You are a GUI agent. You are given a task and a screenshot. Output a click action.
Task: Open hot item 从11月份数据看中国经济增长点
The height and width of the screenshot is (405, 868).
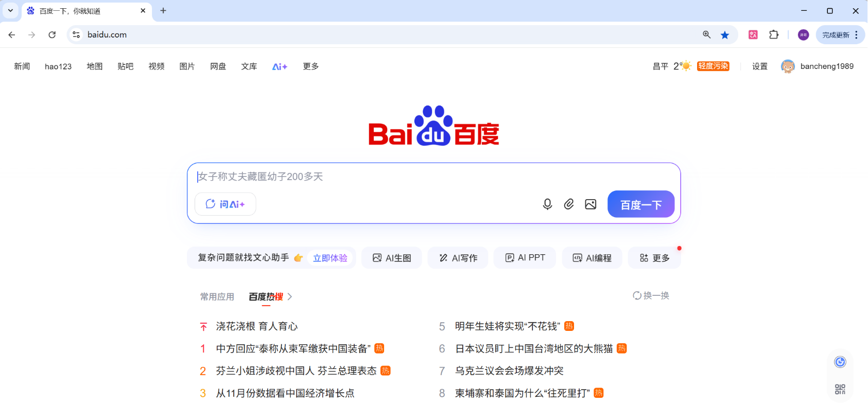click(x=285, y=393)
